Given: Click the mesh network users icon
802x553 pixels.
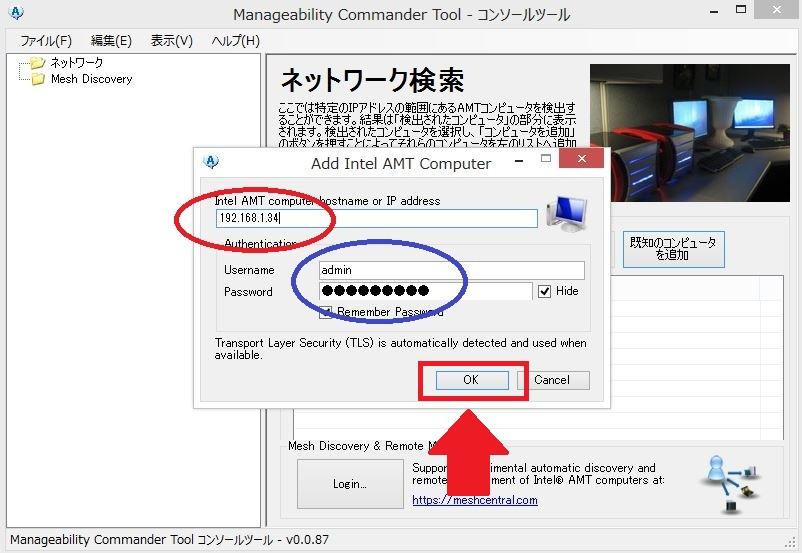Looking at the screenshot, I should [732, 484].
